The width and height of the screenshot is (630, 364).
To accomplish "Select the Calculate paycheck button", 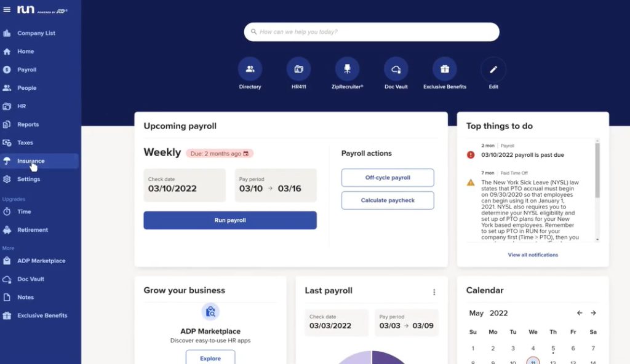I will click(x=387, y=200).
